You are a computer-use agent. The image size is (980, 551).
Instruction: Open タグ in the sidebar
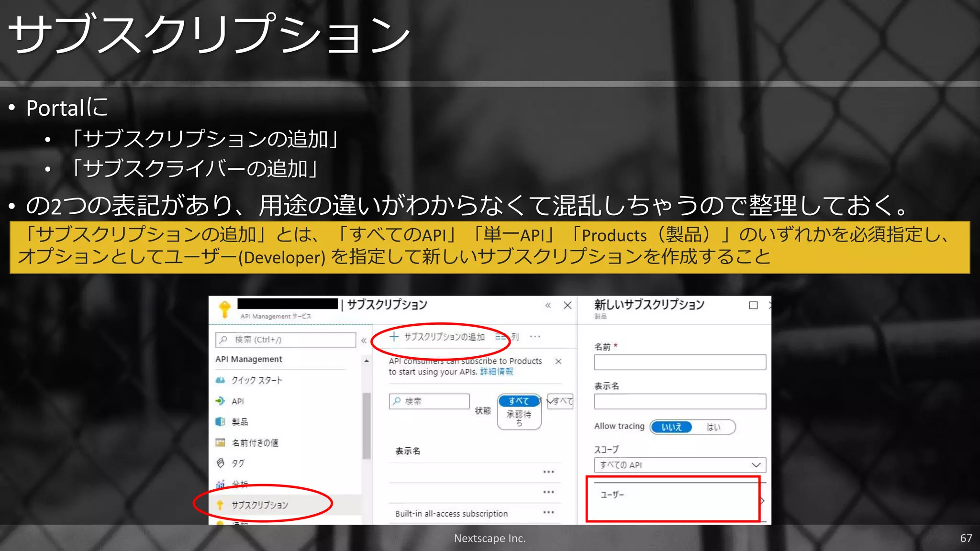pos(230,463)
